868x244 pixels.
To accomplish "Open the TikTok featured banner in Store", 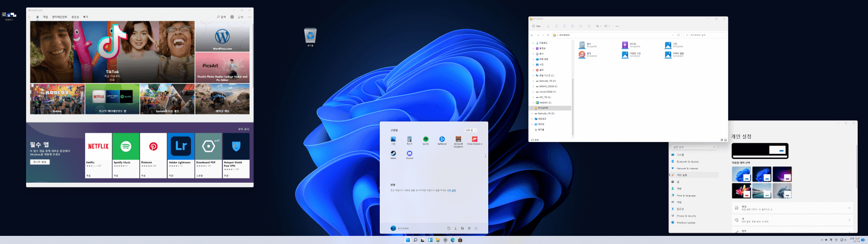I will (x=112, y=52).
